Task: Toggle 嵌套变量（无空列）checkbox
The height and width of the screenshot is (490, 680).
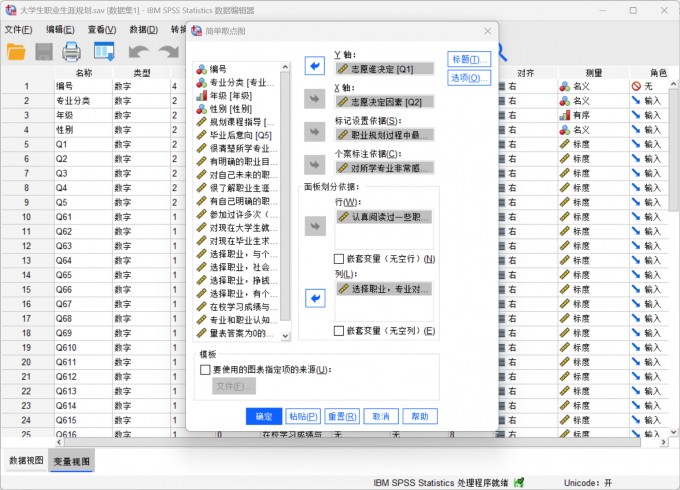Action: (x=339, y=331)
